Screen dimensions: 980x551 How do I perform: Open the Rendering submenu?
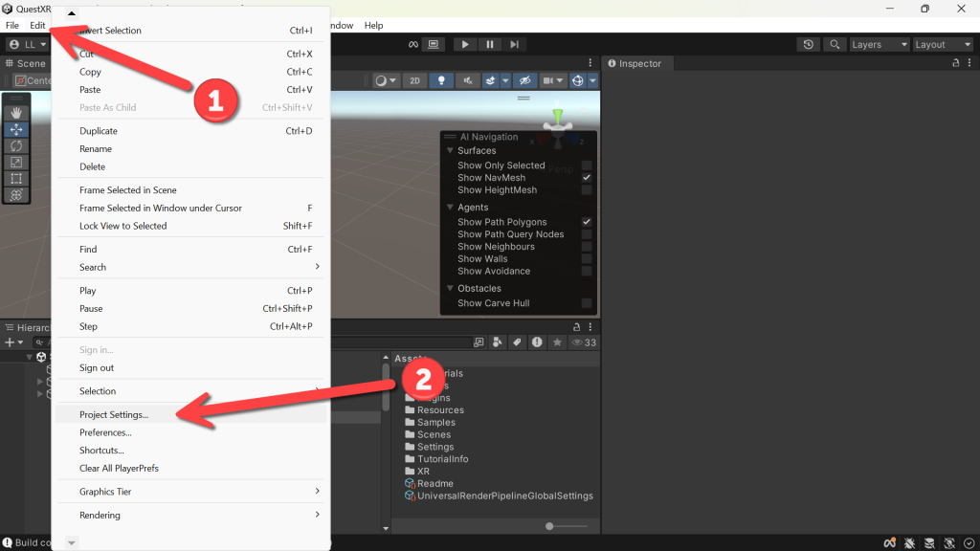pyautogui.click(x=190, y=515)
